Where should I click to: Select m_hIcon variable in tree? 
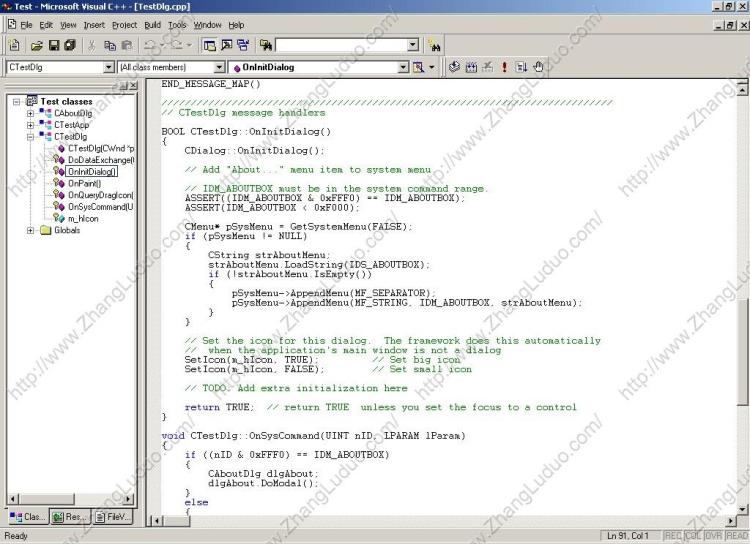tap(83, 219)
